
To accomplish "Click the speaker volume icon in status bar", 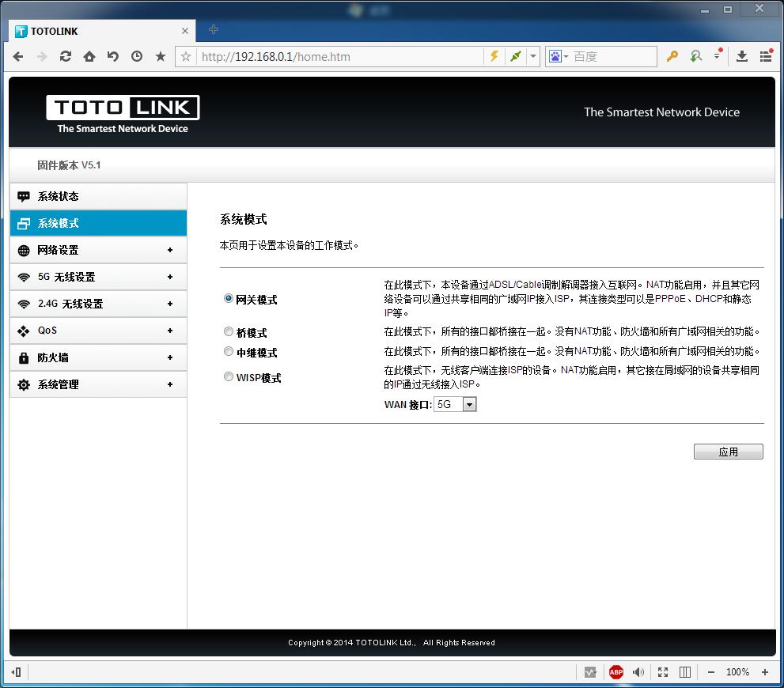I will 638,672.
